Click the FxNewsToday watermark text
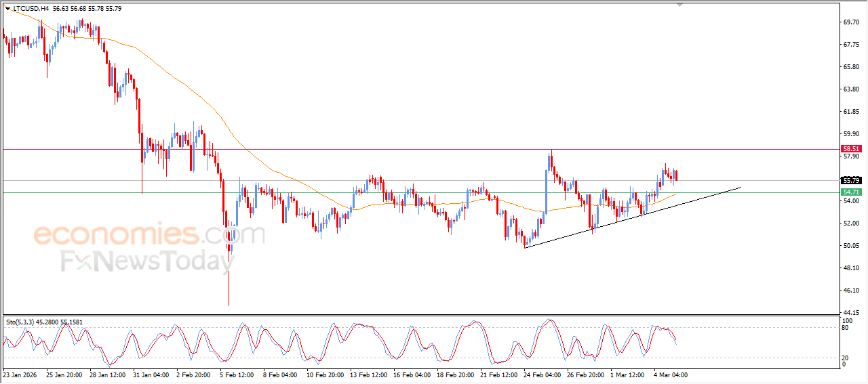The width and height of the screenshot is (868, 384). 146,261
